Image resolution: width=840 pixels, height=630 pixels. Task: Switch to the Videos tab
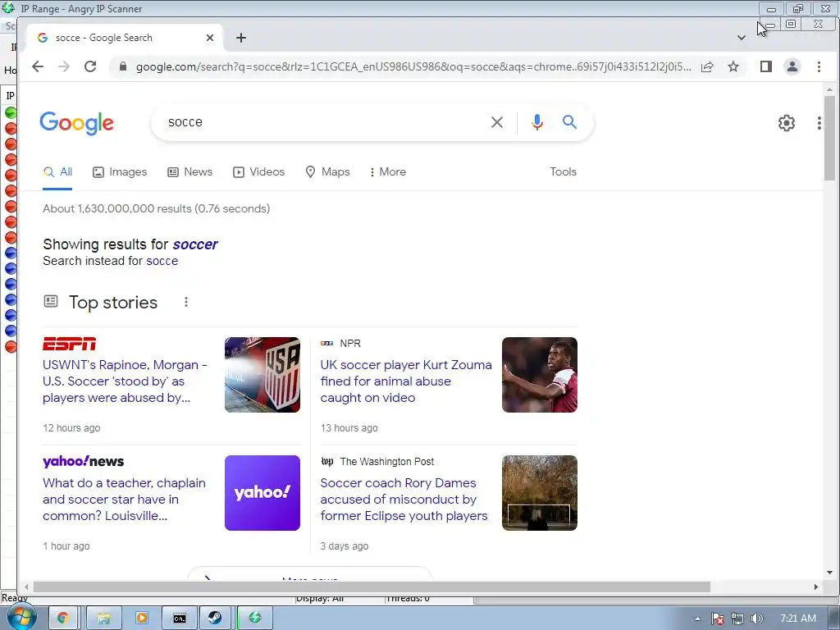tap(258, 172)
